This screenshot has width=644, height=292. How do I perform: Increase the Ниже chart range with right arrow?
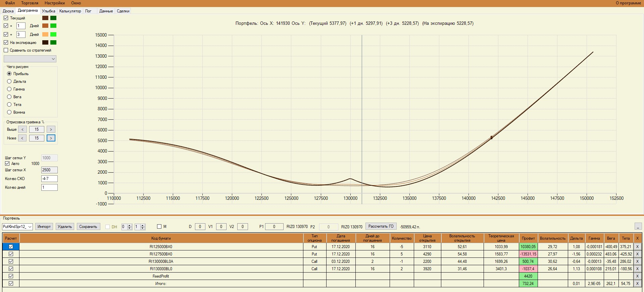point(51,138)
